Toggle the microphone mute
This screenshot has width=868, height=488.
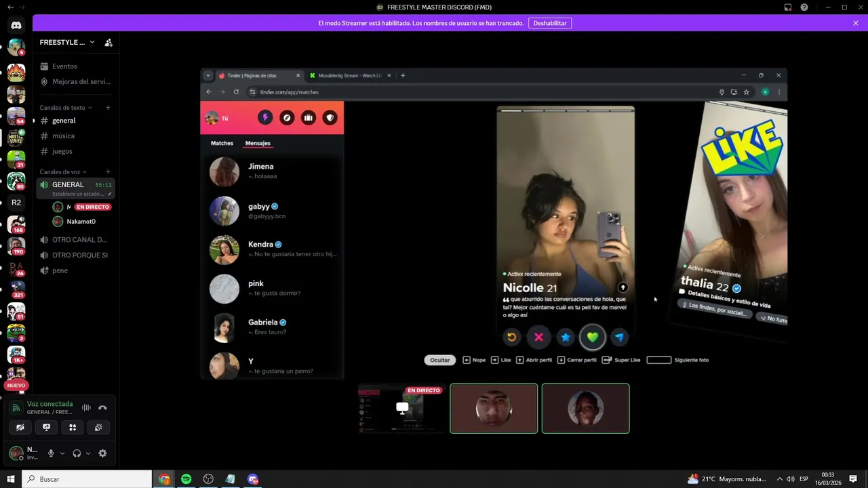(x=51, y=453)
